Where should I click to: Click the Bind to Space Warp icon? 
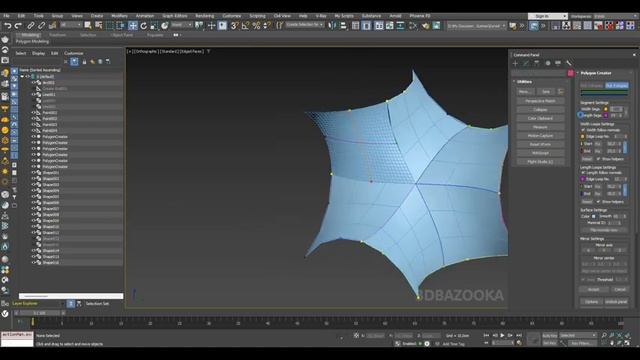[52, 25]
